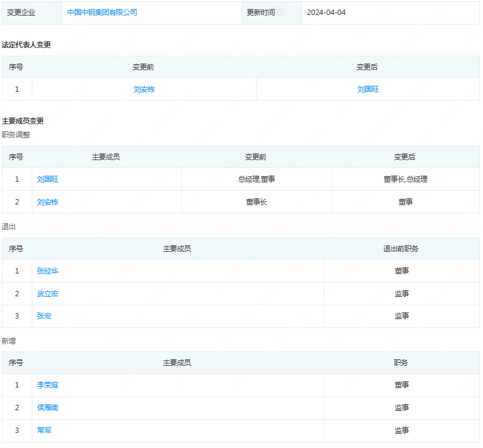Viewport: 483px width, 448px height.
Task: Open 刘安栋 in the legal representative table
Action: [144, 89]
